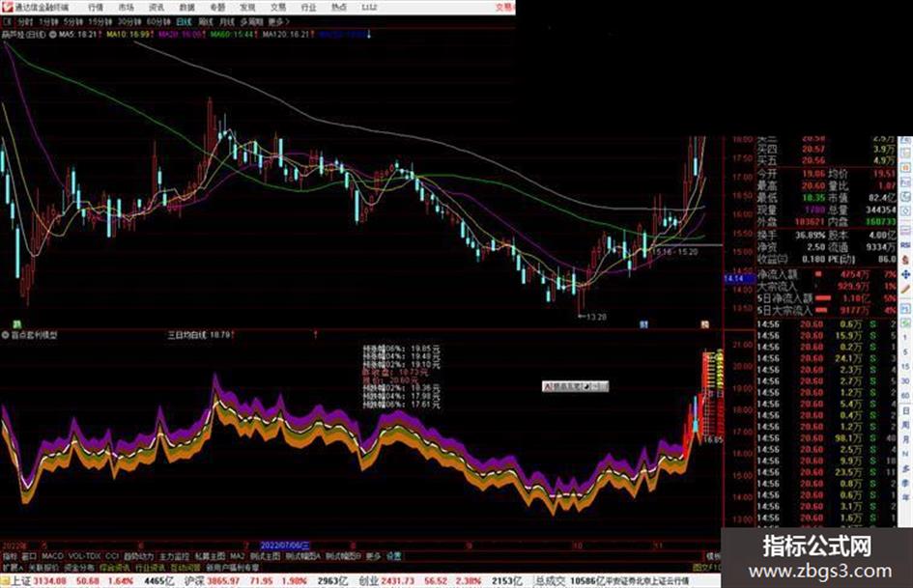Image resolution: width=913 pixels, height=588 pixels.
Task: Open the 行情 menu
Action: coord(96,7)
